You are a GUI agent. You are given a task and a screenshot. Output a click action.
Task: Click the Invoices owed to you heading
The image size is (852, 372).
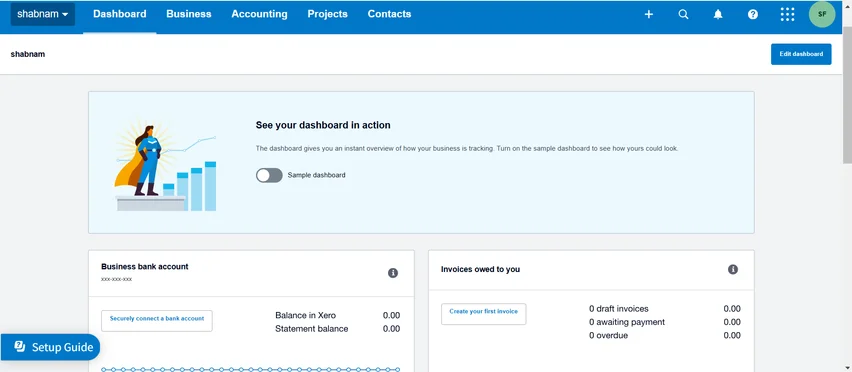pyautogui.click(x=480, y=269)
